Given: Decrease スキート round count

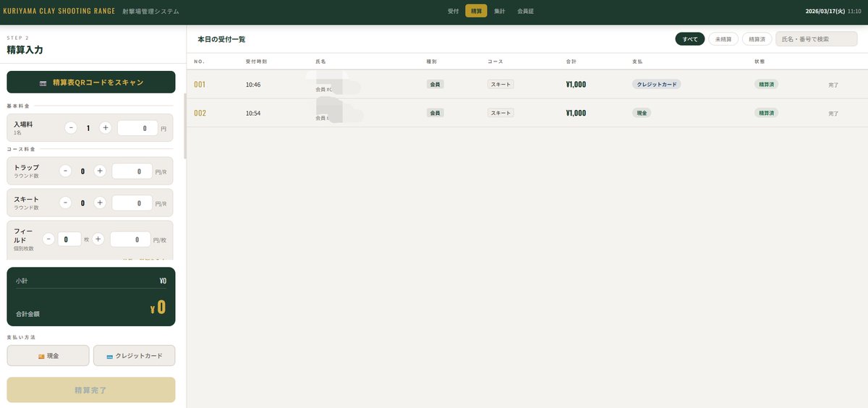Looking at the screenshot, I should 65,203.
